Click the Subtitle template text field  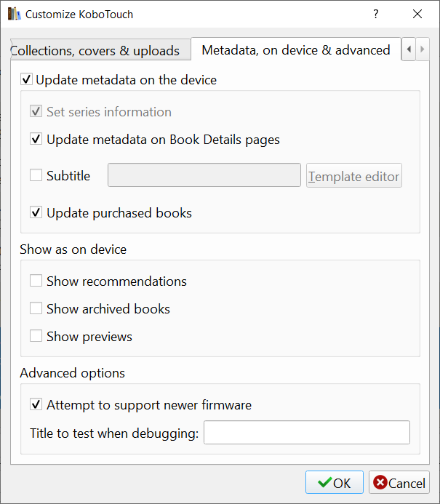(x=204, y=175)
